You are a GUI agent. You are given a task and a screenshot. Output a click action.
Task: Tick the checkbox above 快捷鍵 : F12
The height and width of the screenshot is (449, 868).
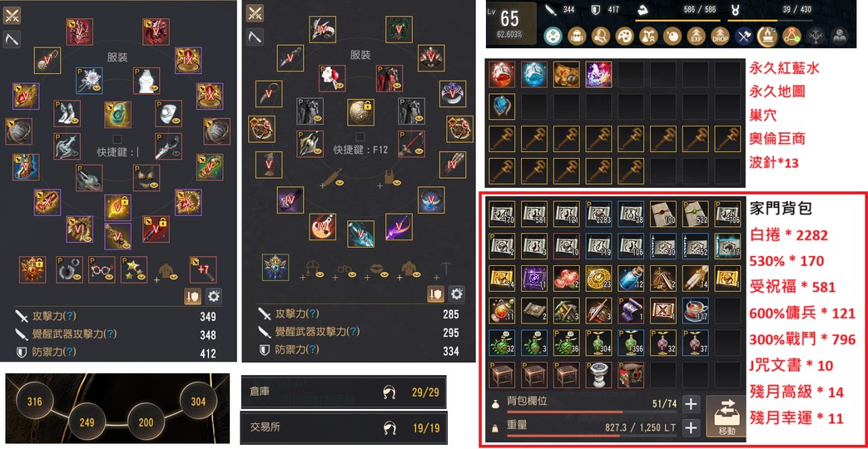(x=360, y=136)
